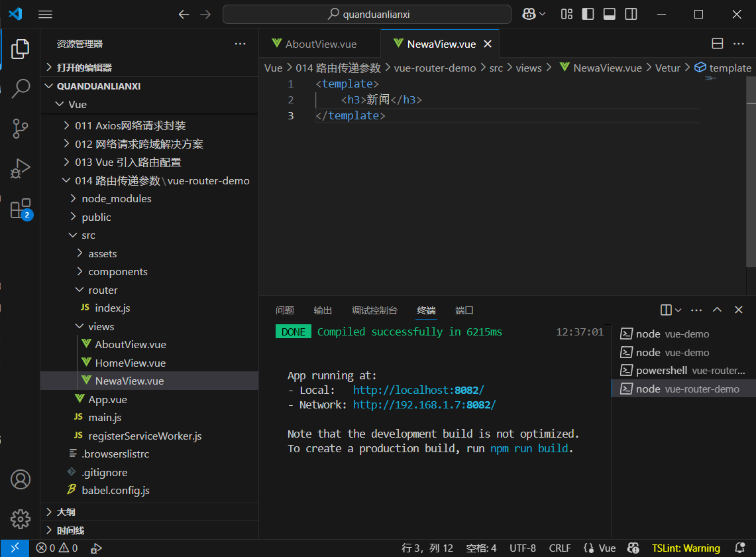Select the NewaView.vue editor tab

(x=439, y=44)
